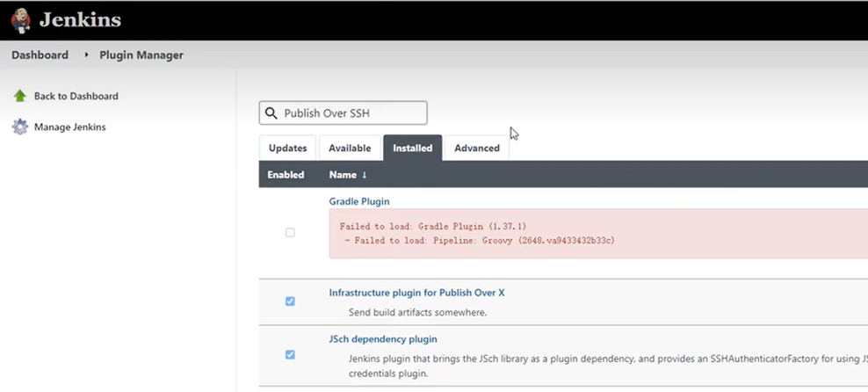The width and height of the screenshot is (868, 392).
Task: Click the Manage Jenkins gear icon
Action: pyautogui.click(x=20, y=127)
